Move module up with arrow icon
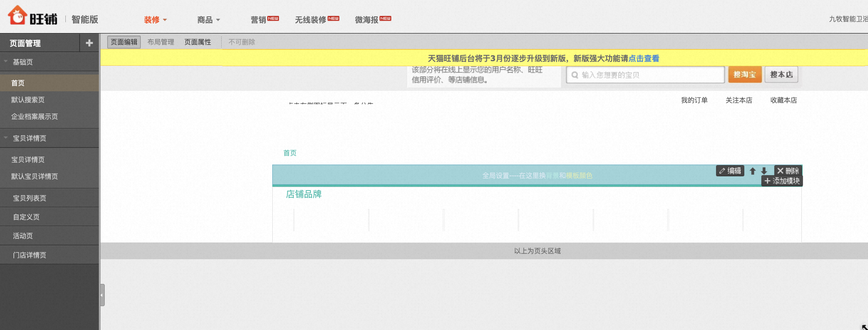 [752, 171]
